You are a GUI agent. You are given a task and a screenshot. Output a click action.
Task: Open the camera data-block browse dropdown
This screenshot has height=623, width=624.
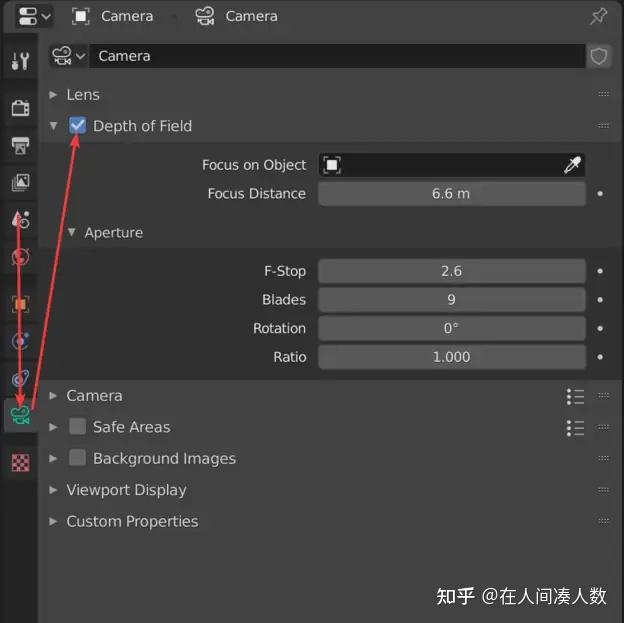pos(68,56)
